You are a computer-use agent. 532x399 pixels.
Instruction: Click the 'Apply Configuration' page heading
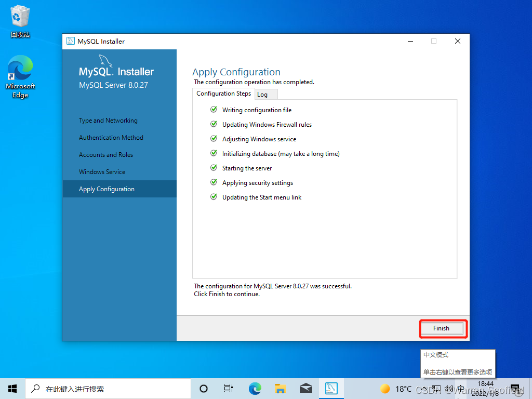[x=236, y=72]
